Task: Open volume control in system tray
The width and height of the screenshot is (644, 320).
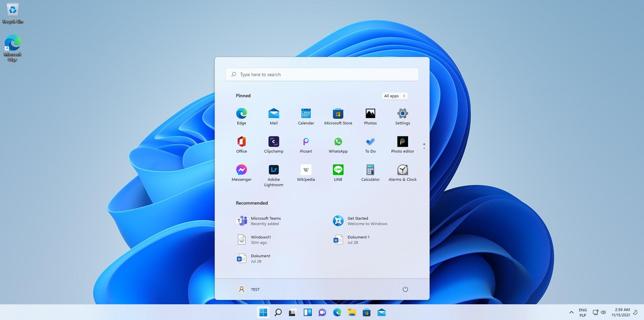Action: tap(603, 312)
